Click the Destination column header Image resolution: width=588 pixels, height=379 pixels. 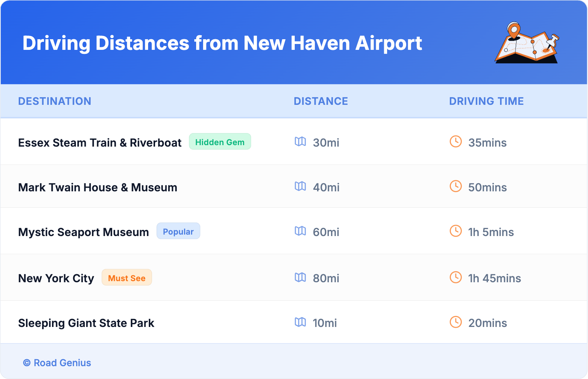(x=55, y=101)
